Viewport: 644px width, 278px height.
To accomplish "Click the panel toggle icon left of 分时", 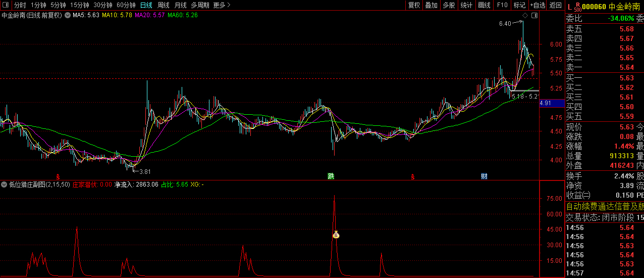I will tap(6, 5).
